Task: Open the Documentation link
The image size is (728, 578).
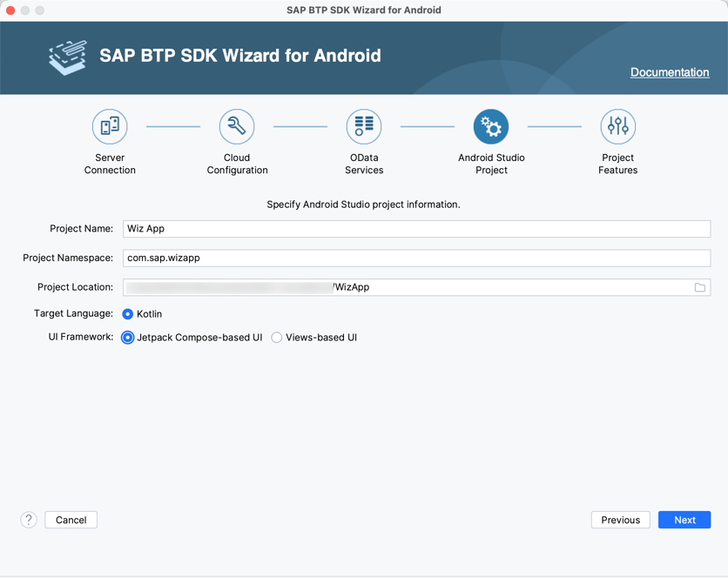Action: pyautogui.click(x=670, y=72)
